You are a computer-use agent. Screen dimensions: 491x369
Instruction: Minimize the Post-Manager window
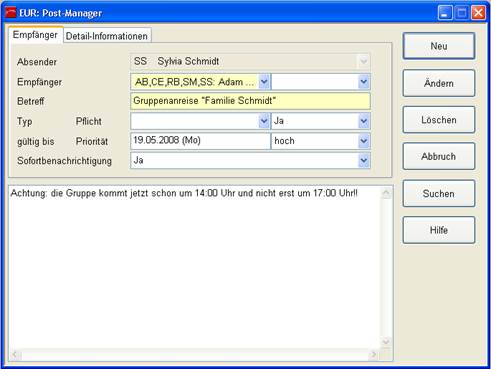(x=445, y=13)
